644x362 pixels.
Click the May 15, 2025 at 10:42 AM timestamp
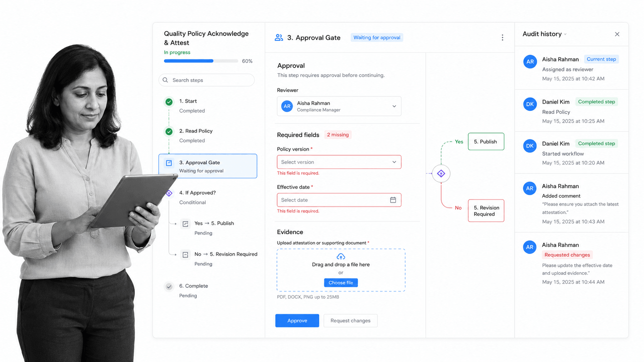coord(573,79)
